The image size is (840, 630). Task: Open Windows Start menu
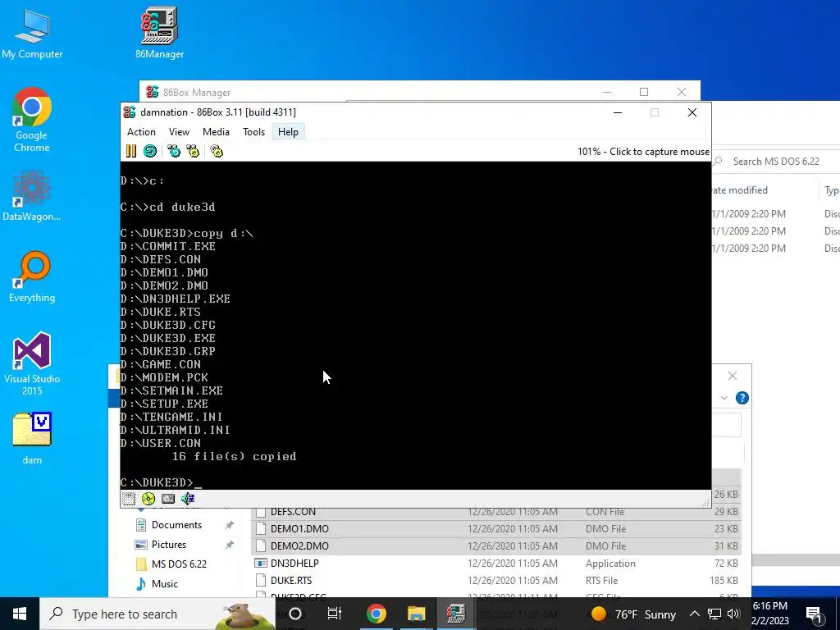[20, 614]
